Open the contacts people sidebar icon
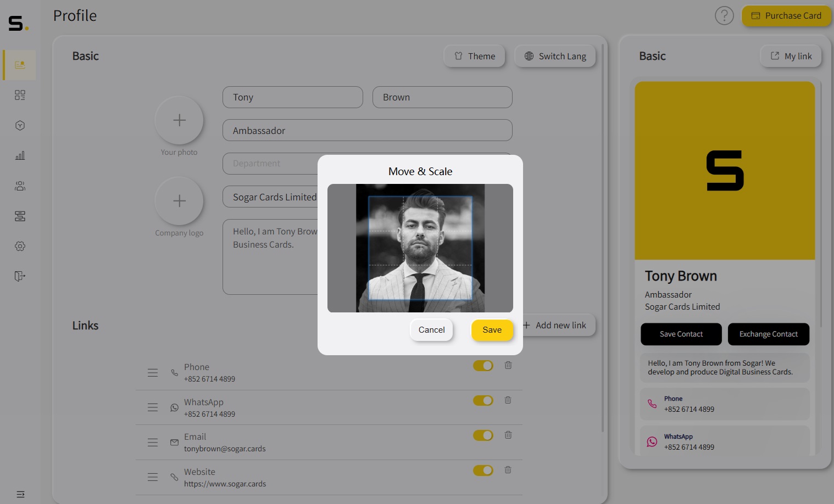This screenshot has height=504, width=834. pyautogui.click(x=20, y=186)
